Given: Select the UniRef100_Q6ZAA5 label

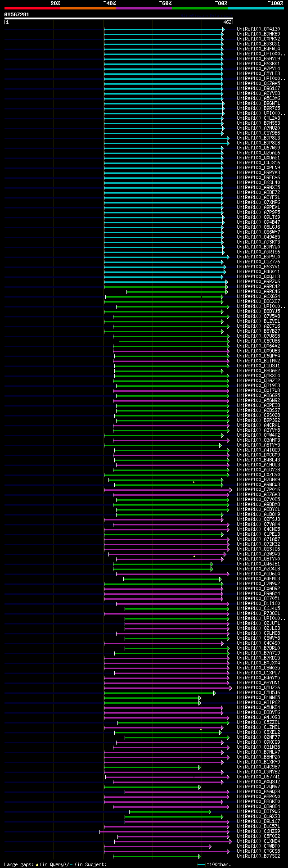Looking at the screenshot, I should (x=258, y=83).
